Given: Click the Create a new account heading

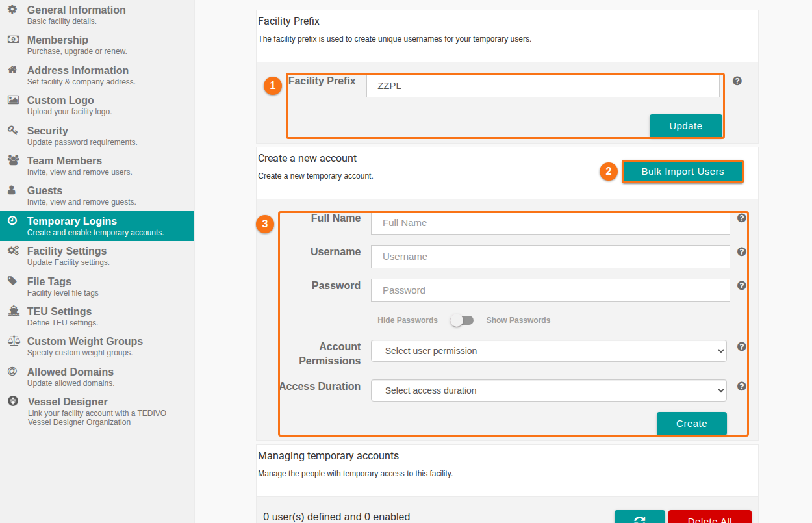Looking at the screenshot, I should [x=307, y=159].
